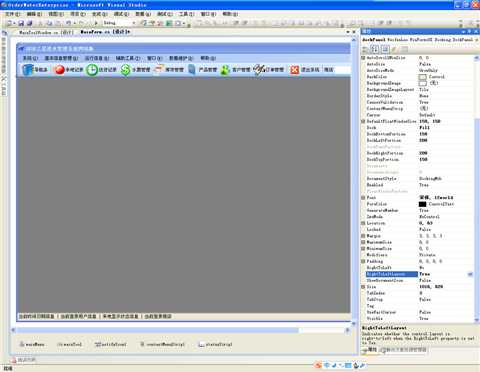Select the statusStrip1 component in the tray
This screenshot has height=372, width=480.
215,344
